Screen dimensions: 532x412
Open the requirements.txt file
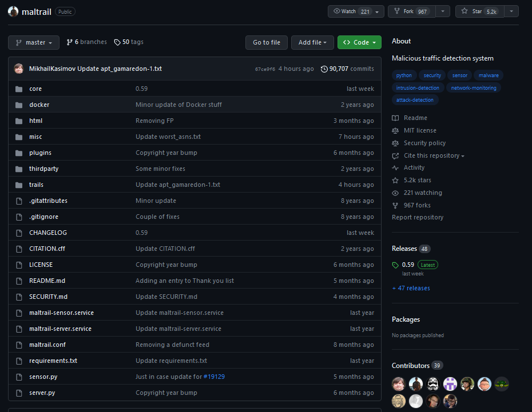(53, 361)
